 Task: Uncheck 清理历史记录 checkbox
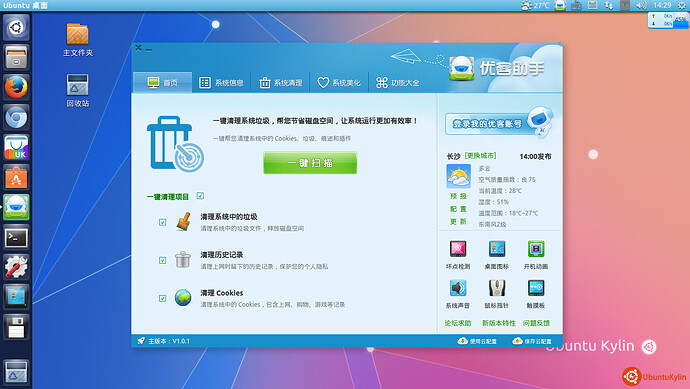click(162, 260)
